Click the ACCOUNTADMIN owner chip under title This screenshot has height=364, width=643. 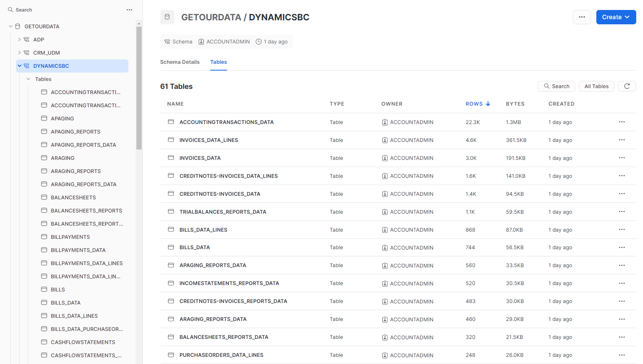224,41
